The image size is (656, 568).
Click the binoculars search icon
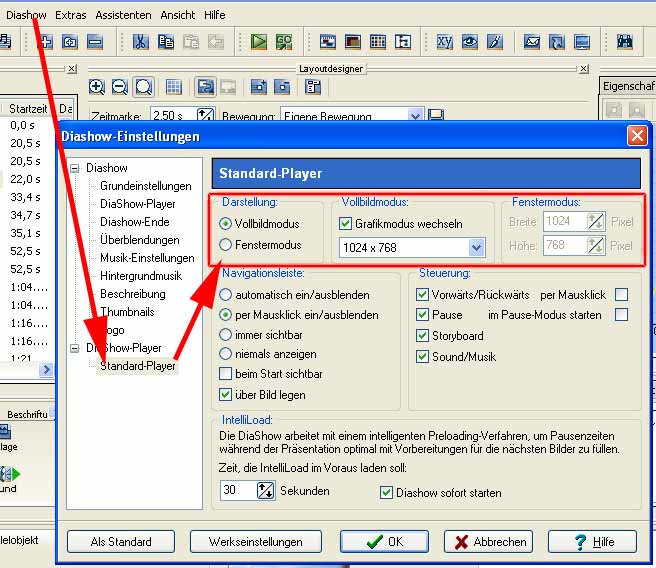625,42
